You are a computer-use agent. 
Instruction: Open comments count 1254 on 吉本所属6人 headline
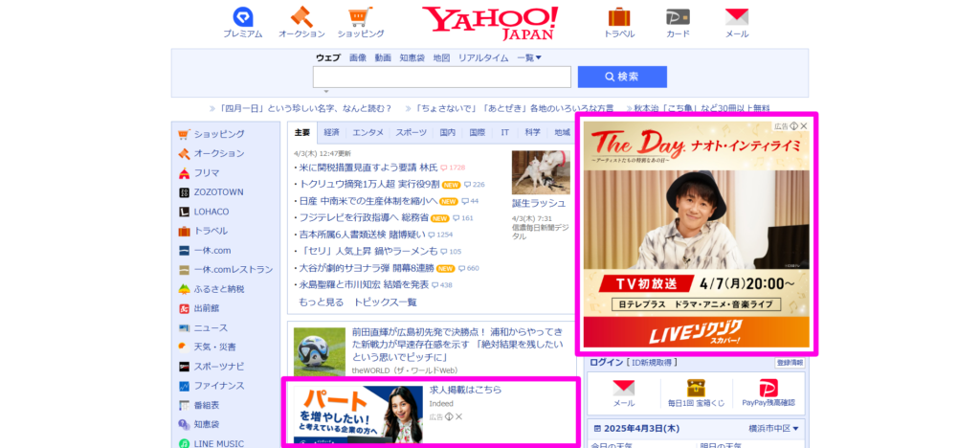[440, 235]
